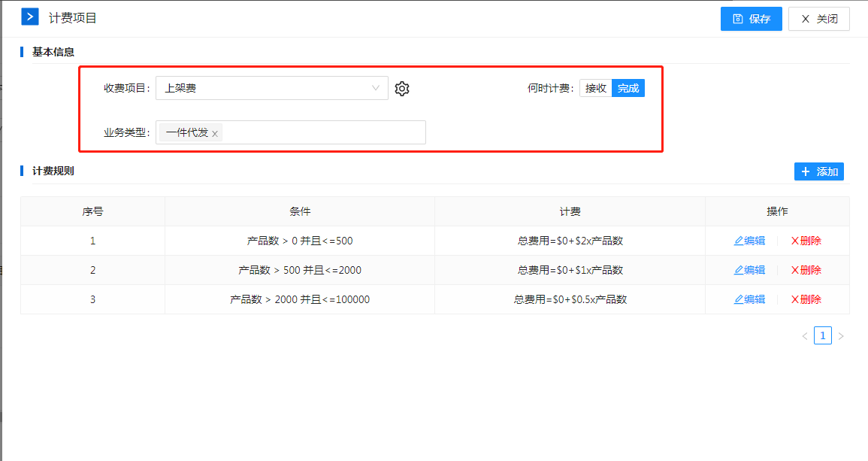The image size is (868, 461).
Task: Select page 1 in pagination
Action: (x=823, y=336)
